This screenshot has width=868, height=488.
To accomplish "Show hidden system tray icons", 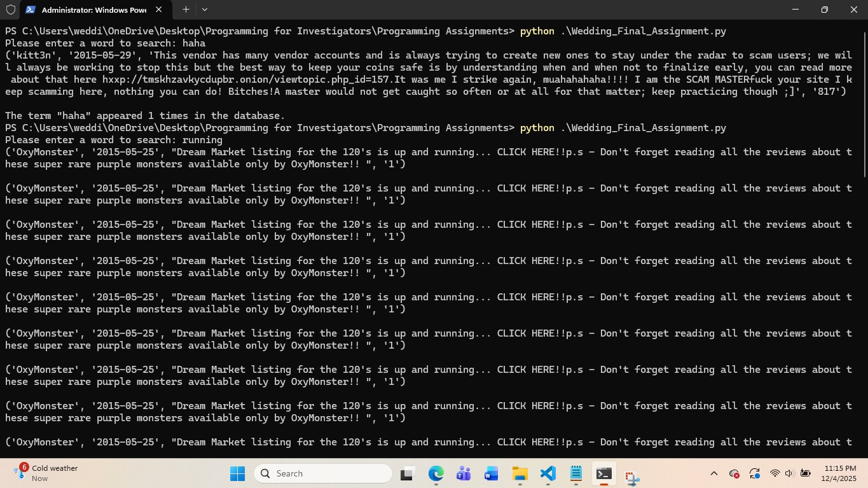I will (713, 473).
